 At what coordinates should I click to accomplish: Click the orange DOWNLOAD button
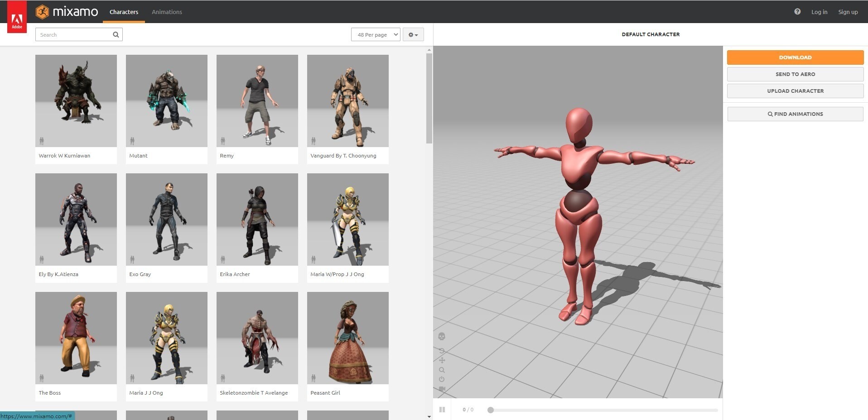(795, 57)
